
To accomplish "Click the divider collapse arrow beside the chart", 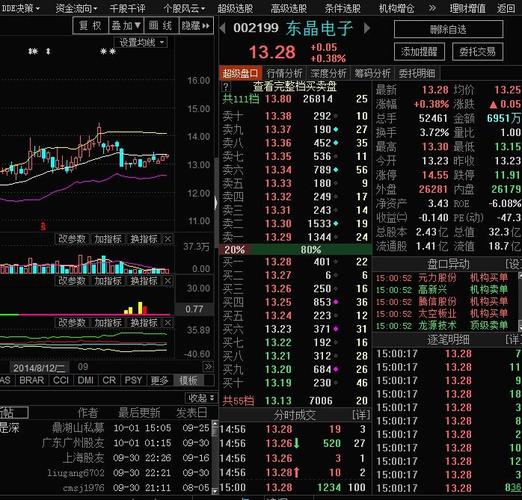I will tap(216, 202).
